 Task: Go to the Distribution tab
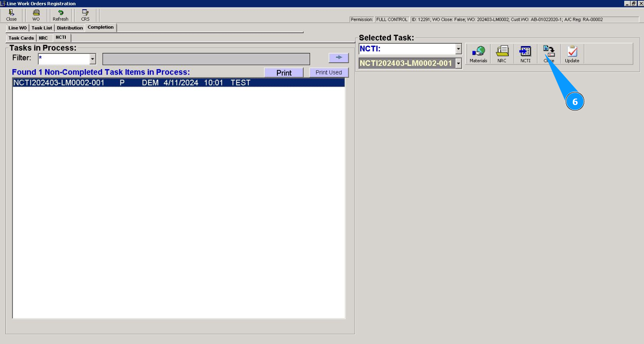(x=70, y=28)
